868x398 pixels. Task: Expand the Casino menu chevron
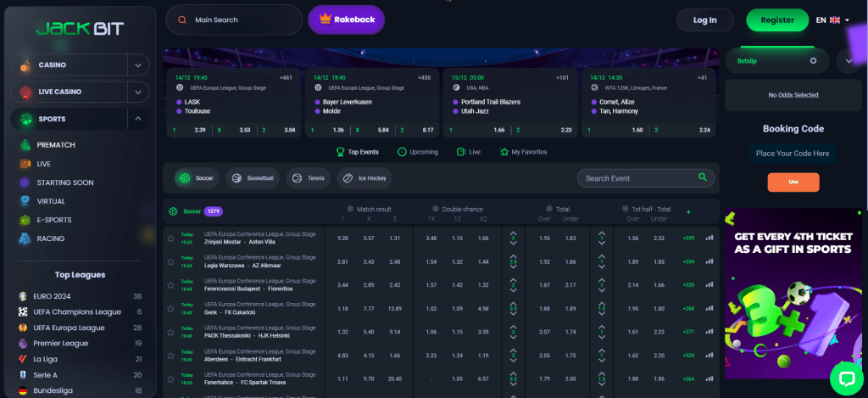(138, 65)
